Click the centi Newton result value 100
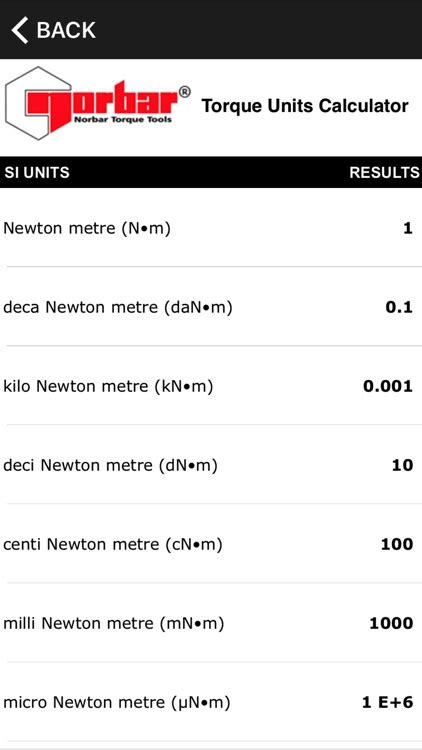 point(397,544)
